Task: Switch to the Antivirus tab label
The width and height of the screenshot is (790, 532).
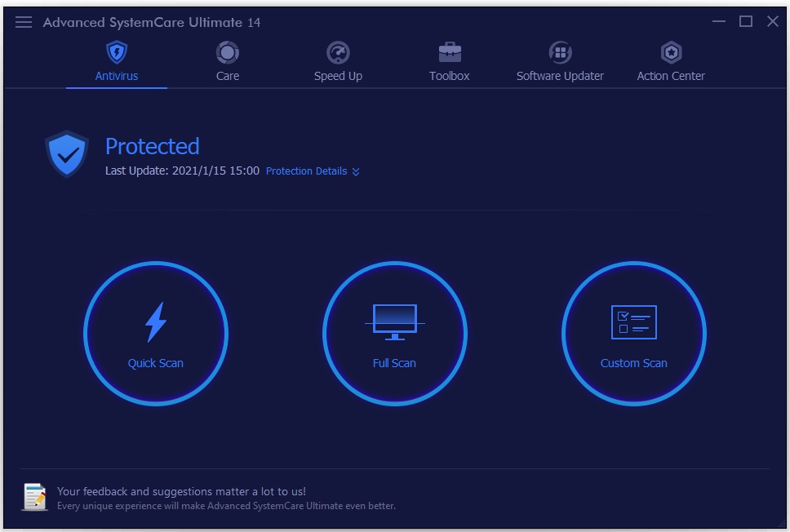Action: [x=117, y=76]
